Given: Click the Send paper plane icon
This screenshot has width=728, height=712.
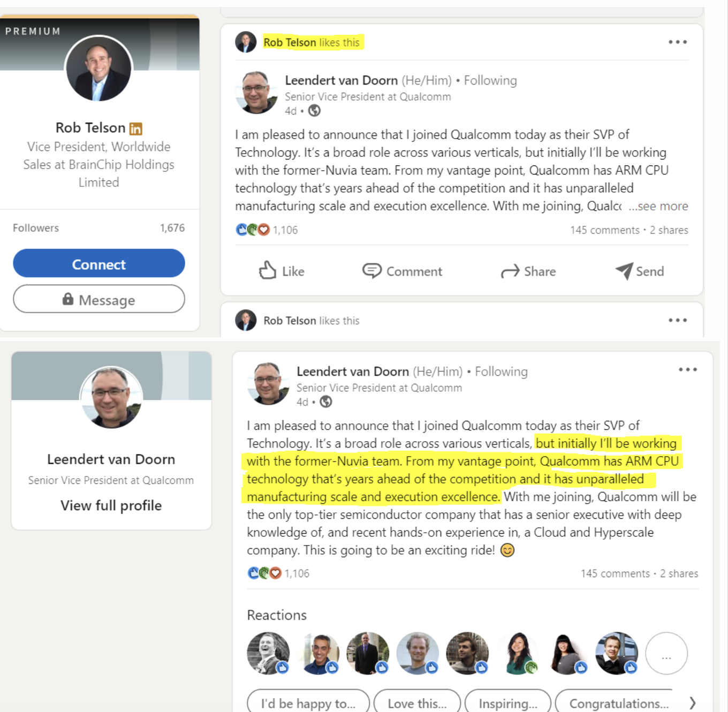Looking at the screenshot, I should click(x=624, y=271).
